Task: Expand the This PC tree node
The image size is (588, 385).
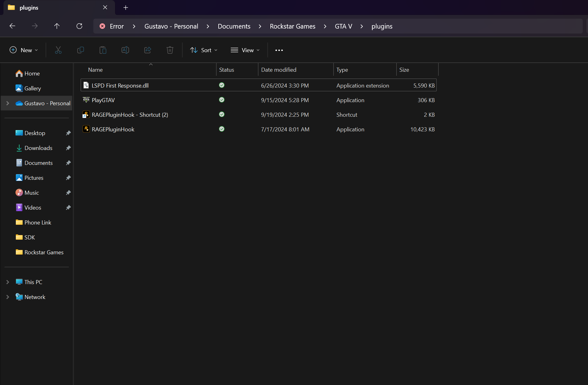Action: 8,282
